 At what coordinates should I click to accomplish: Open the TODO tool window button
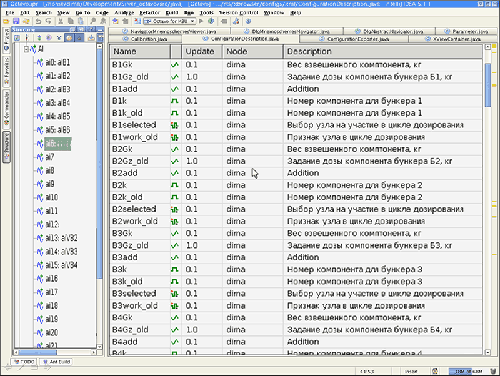point(24,362)
